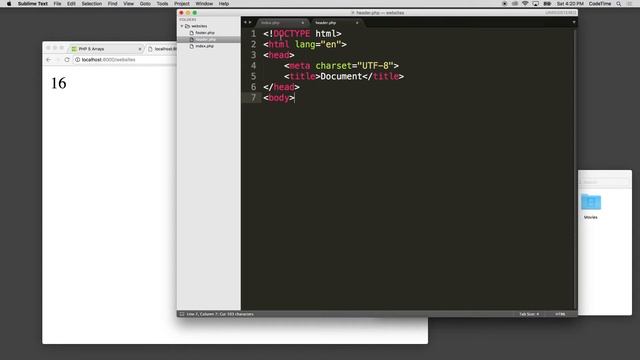Click the closing head tag on line 6
This screenshot has height=360, width=640.
point(281,87)
